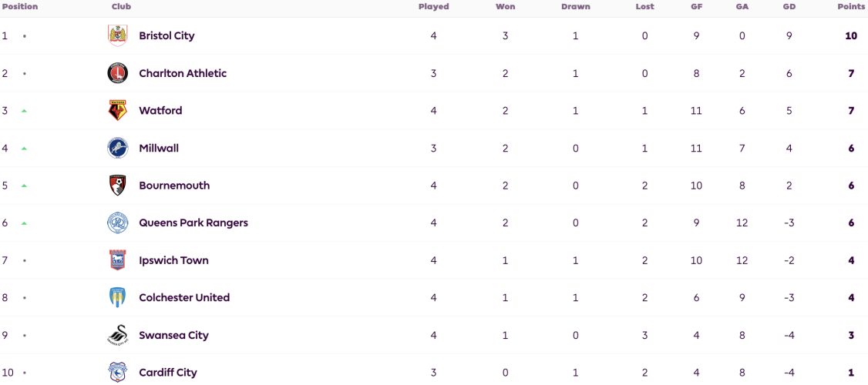Open the Millwall badge icon
Viewport: 868px width, 385px height.
(x=117, y=149)
